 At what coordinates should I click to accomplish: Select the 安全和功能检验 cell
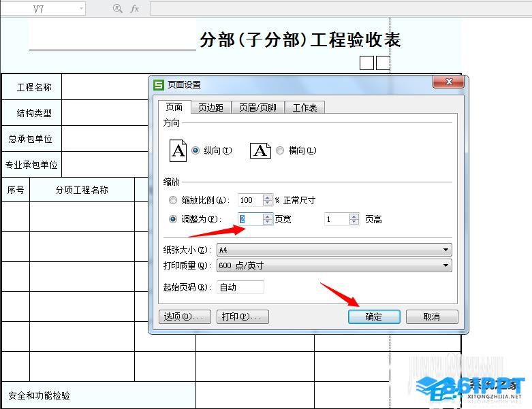(x=98, y=395)
